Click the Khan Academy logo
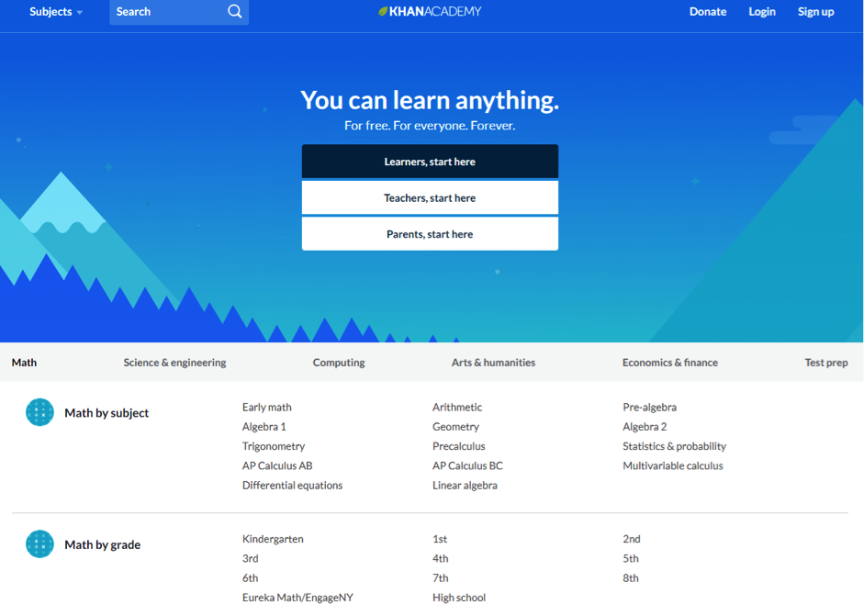 (430, 12)
